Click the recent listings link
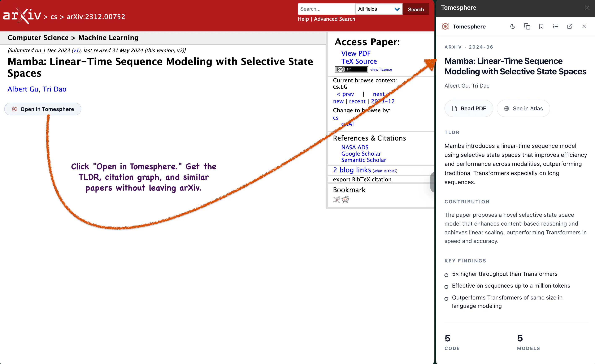The width and height of the screenshot is (595, 364). pyautogui.click(x=357, y=101)
